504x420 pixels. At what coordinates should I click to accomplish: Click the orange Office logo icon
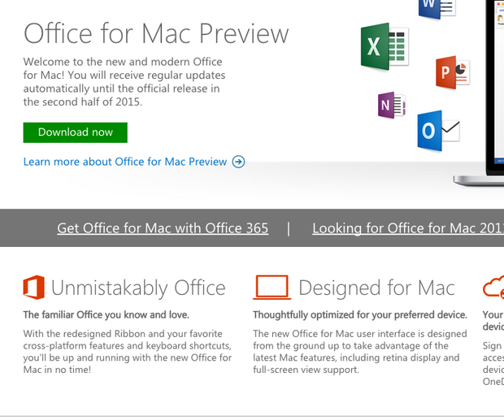click(33, 288)
